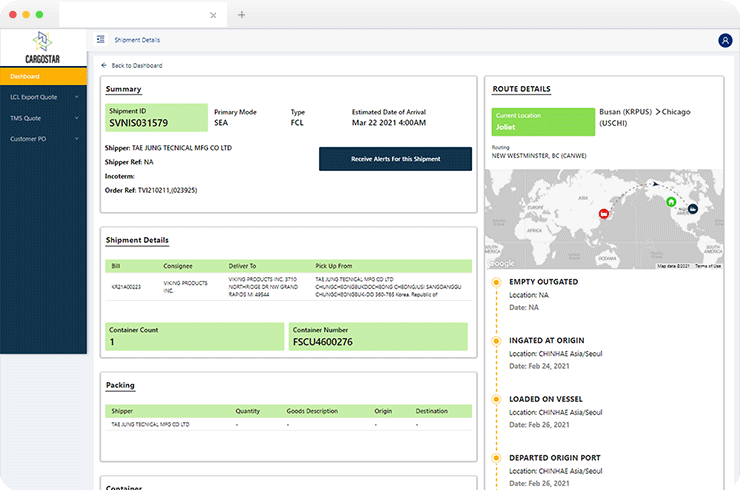740x490 pixels.
Task: Click the Google logo on map
Action: click(x=501, y=263)
